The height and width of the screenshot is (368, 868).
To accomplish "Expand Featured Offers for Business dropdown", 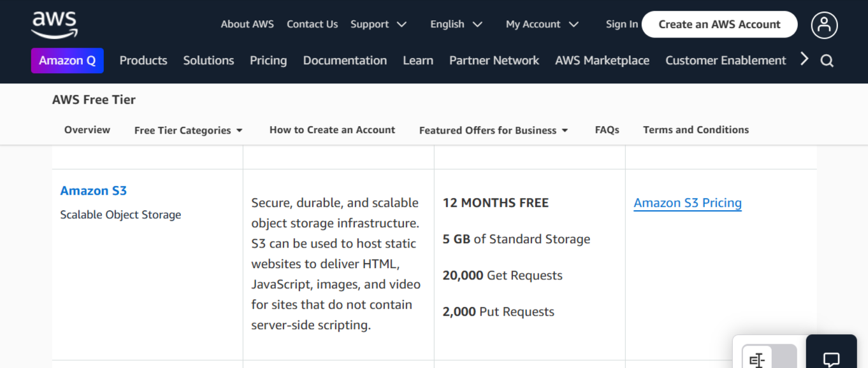I will point(493,130).
